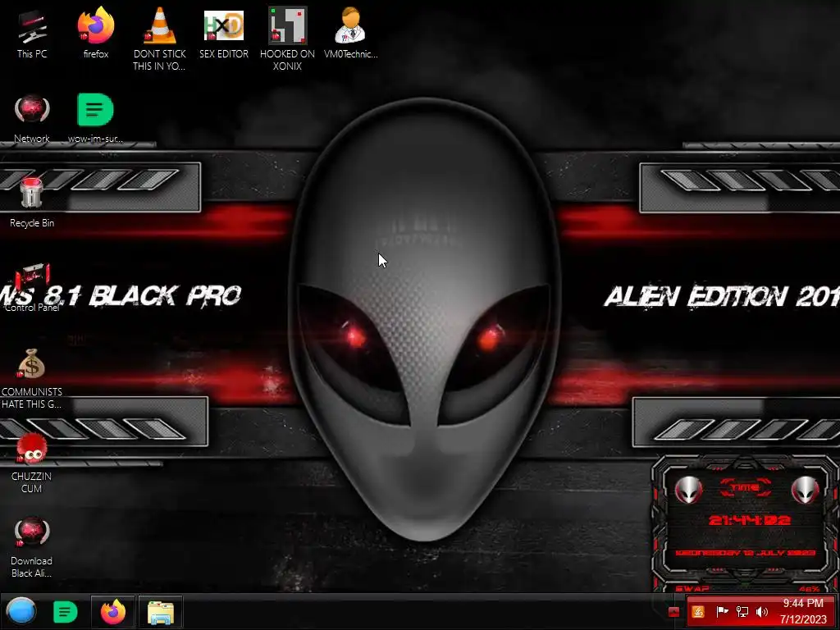This screenshot has width=840, height=630.
Task: Switch to Firefox on the taskbar
Action: (x=112, y=612)
